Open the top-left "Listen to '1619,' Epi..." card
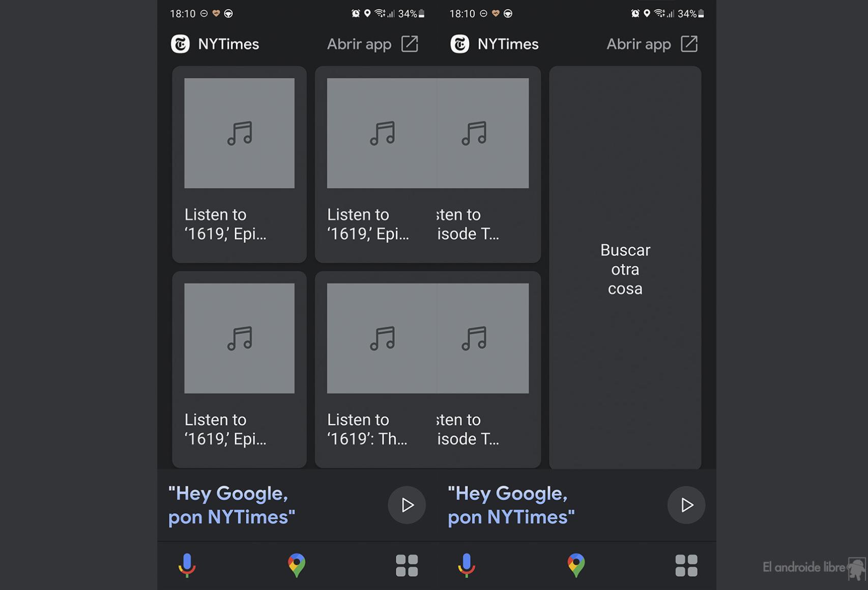 pos(239,164)
